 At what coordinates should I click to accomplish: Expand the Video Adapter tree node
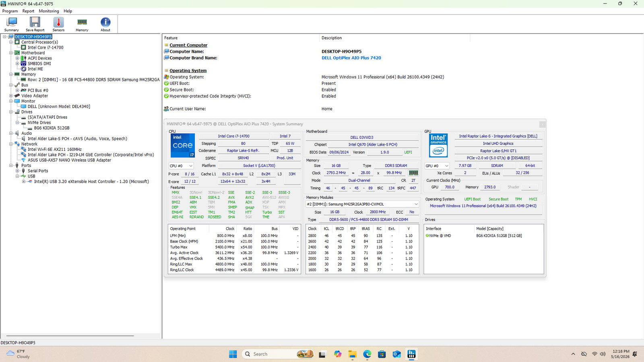tap(11, 96)
